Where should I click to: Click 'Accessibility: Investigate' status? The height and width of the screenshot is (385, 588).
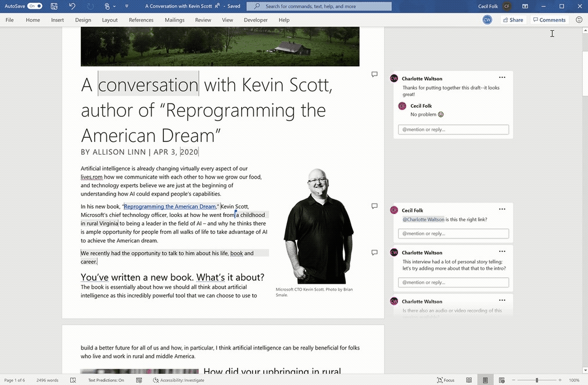pyautogui.click(x=178, y=380)
